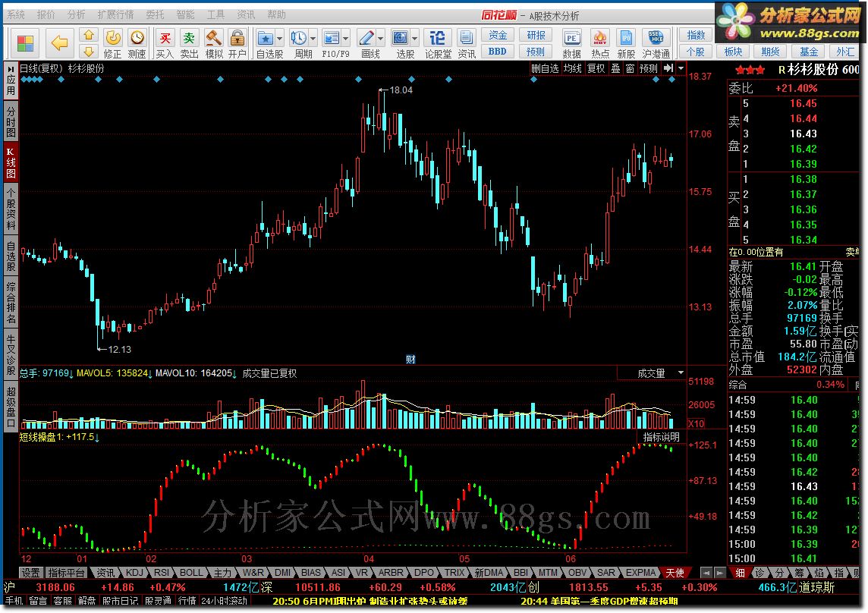Viewport: 868px width, 613px height.
Task: Open the 模拟 simulated trading gavel icon
Action: (214, 38)
